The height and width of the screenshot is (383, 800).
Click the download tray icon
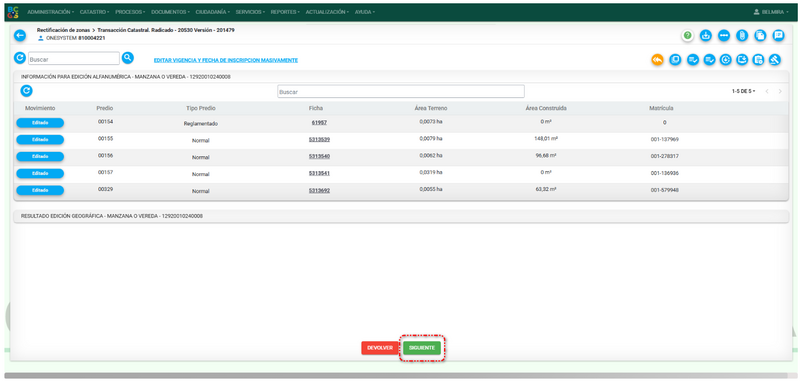(x=706, y=35)
